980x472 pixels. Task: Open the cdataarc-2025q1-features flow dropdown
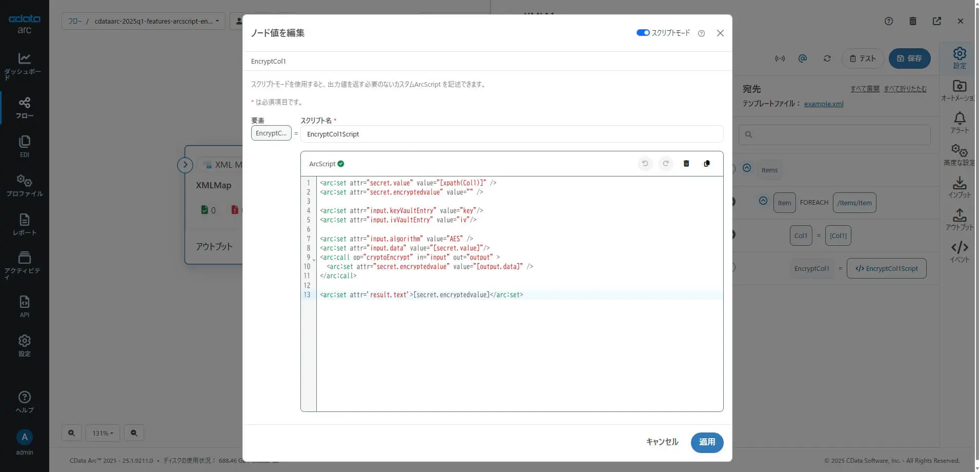157,21
